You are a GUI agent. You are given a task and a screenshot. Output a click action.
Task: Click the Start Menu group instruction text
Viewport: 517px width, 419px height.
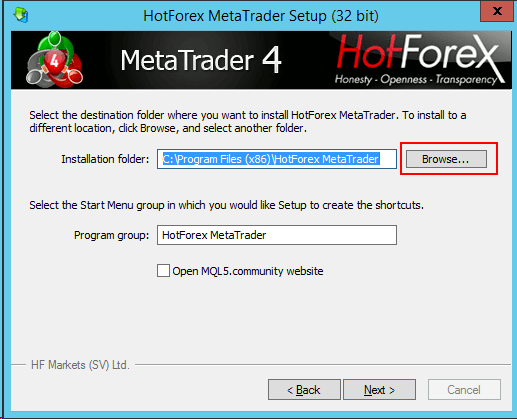pos(226,205)
